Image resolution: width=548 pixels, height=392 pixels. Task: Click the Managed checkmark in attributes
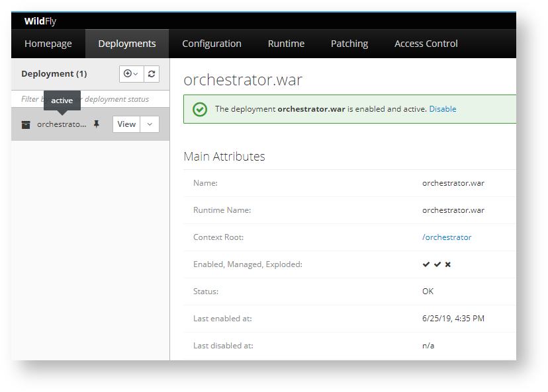point(437,264)
